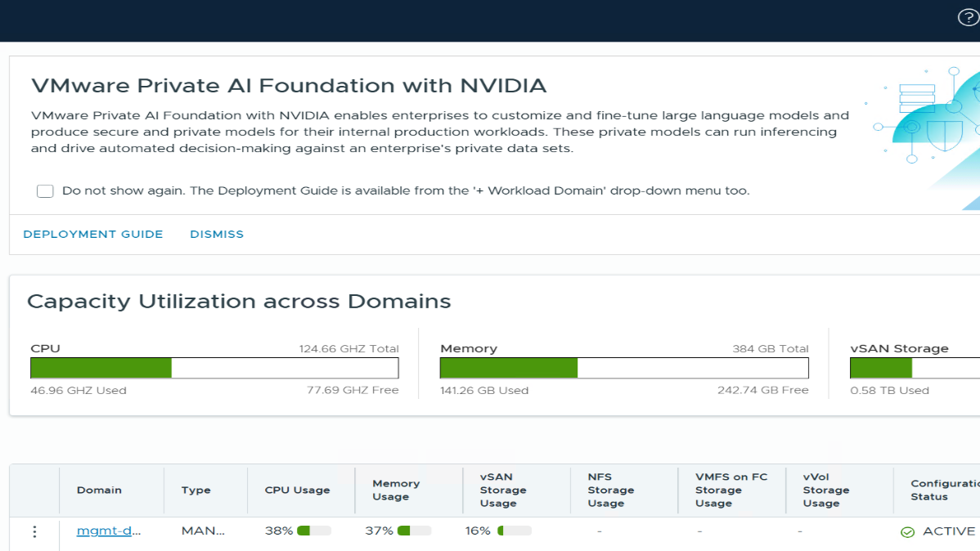Open the help icon in header
This screenshot has width=980, height=551.
coord(968,18)
